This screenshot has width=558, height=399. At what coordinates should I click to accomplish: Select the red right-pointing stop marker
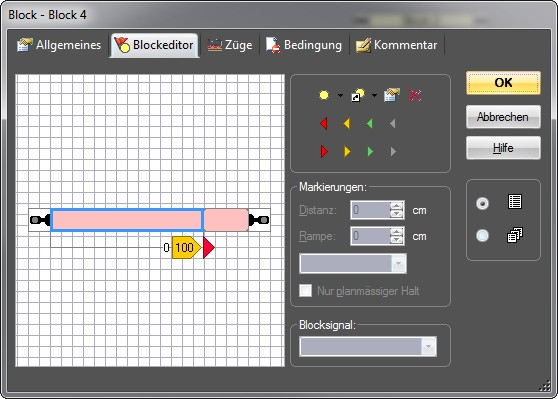tap(324, 151)
